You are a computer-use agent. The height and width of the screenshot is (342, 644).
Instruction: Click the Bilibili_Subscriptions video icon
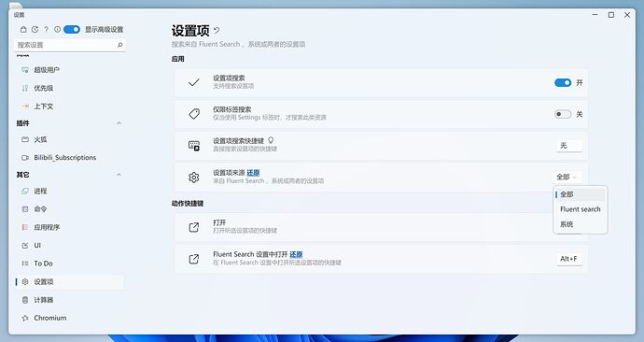[25, 157]
